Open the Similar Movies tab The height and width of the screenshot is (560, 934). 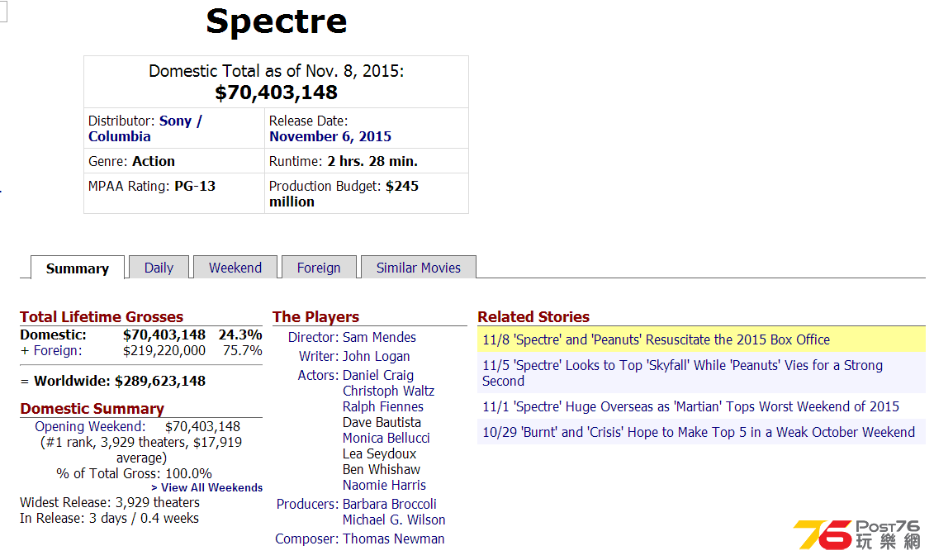(418, 268)
